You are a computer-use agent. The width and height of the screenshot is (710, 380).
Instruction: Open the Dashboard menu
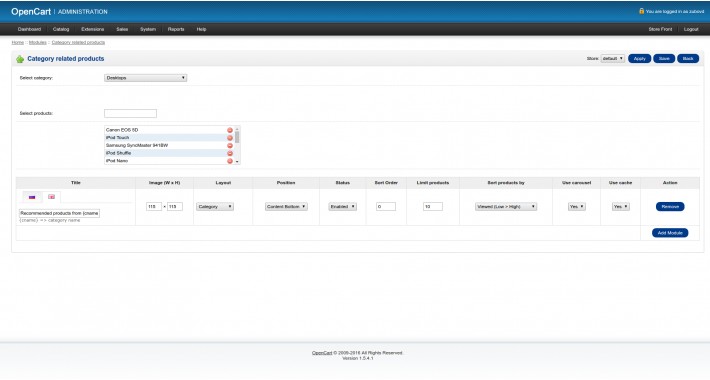tap(29, 29)
